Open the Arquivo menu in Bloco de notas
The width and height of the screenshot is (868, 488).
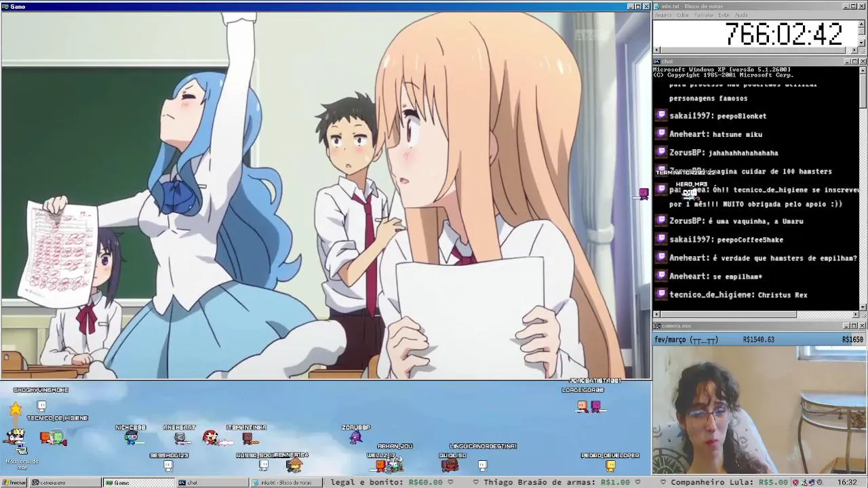pos(663,15)
